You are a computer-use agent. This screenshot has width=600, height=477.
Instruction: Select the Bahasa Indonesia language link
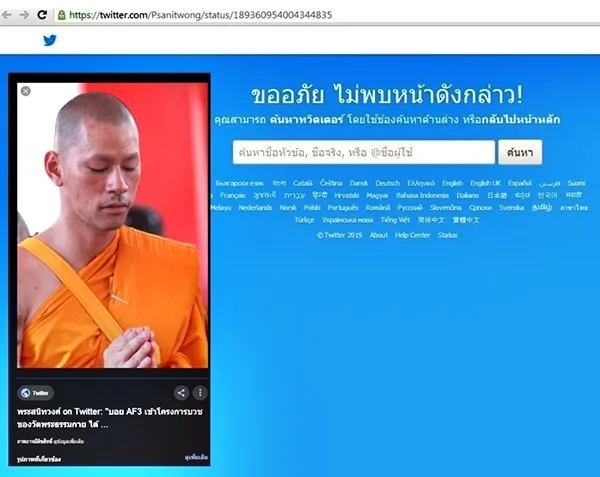click(x=422, y=195)
